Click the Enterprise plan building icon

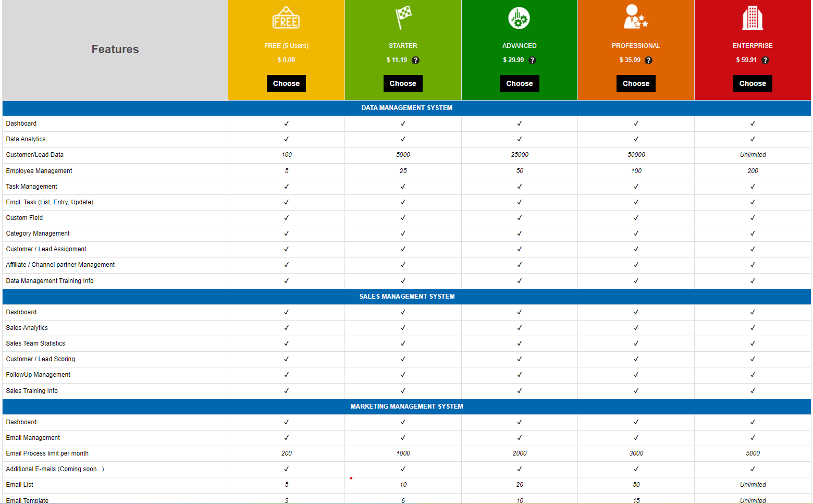pyautogui.click(x=753, y=18)
